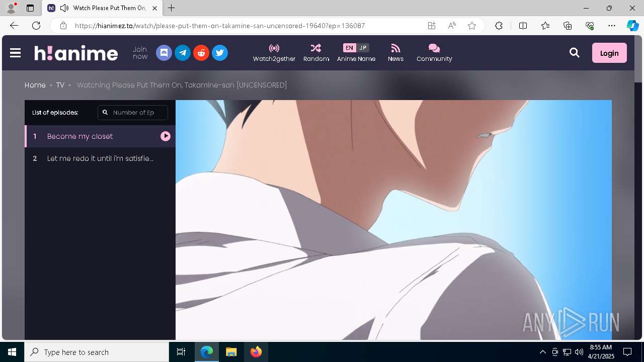Select episode 1 Become my closet
644x362 pixels.
point(100,136)
